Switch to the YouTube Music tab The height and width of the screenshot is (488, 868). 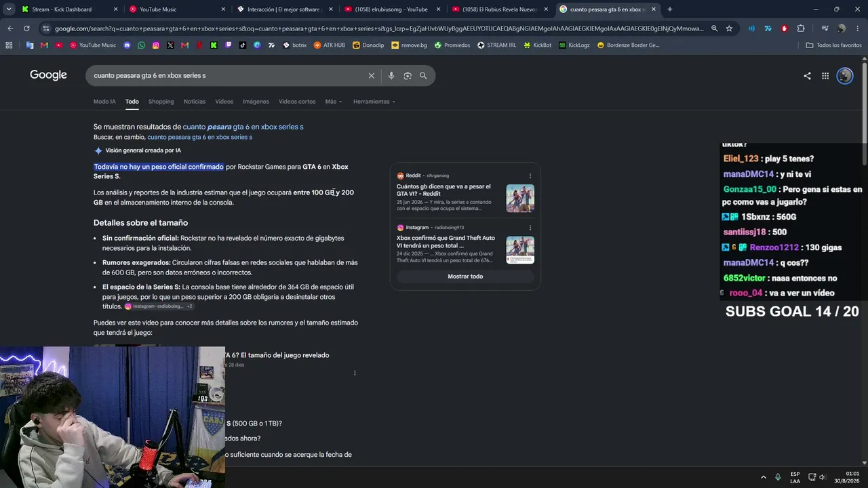point(178,9)
